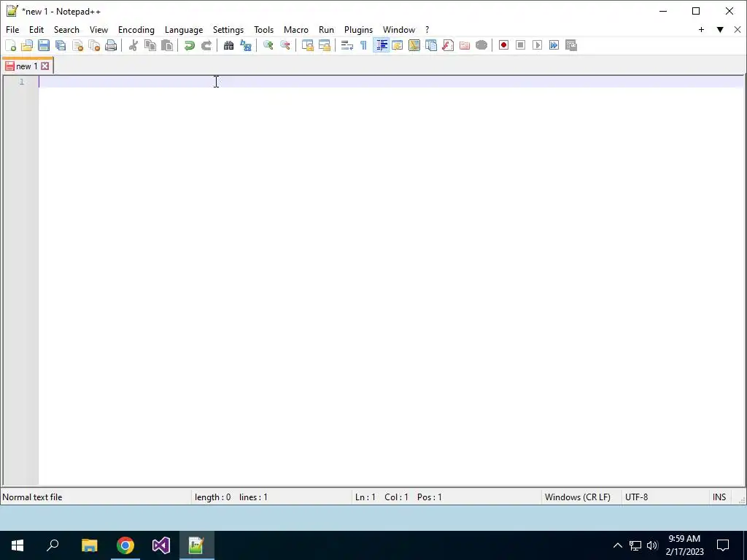
Task: Open Google Chrome from the taskbar
Action: (125, 545)
